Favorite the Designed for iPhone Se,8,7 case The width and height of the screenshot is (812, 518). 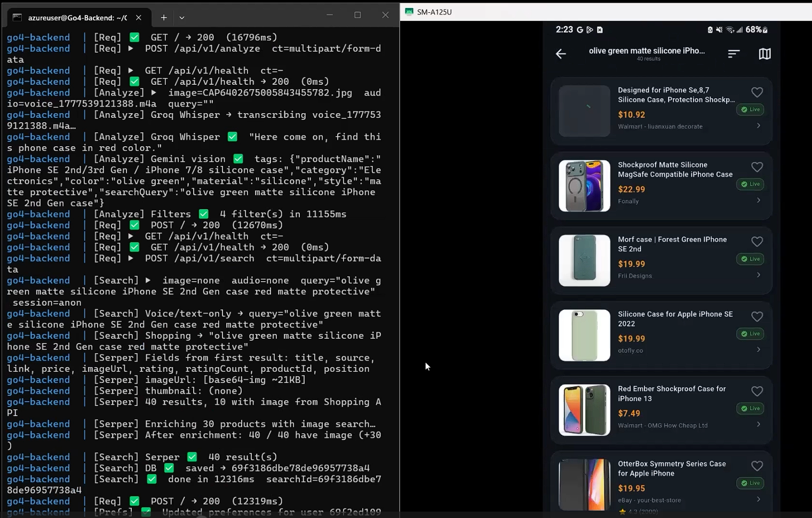757,92
